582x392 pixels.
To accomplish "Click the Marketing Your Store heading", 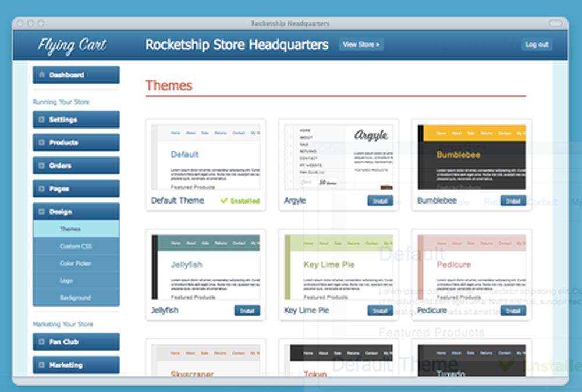I will (x=63, y=324).
